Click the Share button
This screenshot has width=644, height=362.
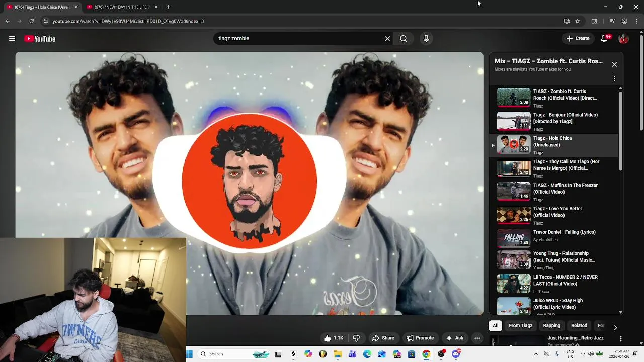point(383,338)
